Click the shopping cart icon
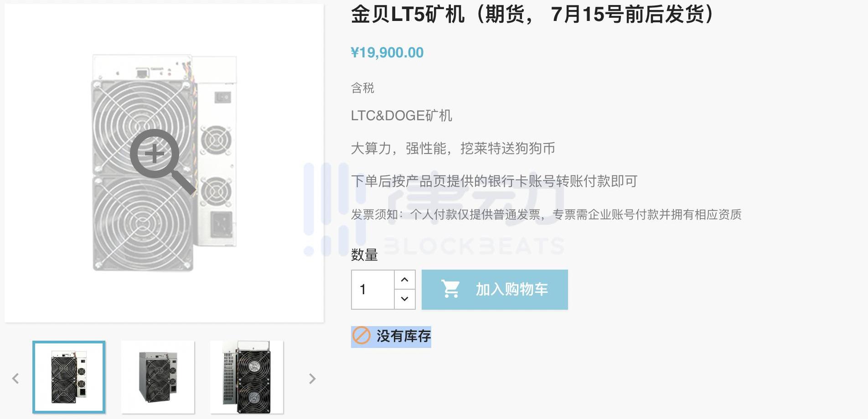The image size is (868, 419). (x=450, y=289)
